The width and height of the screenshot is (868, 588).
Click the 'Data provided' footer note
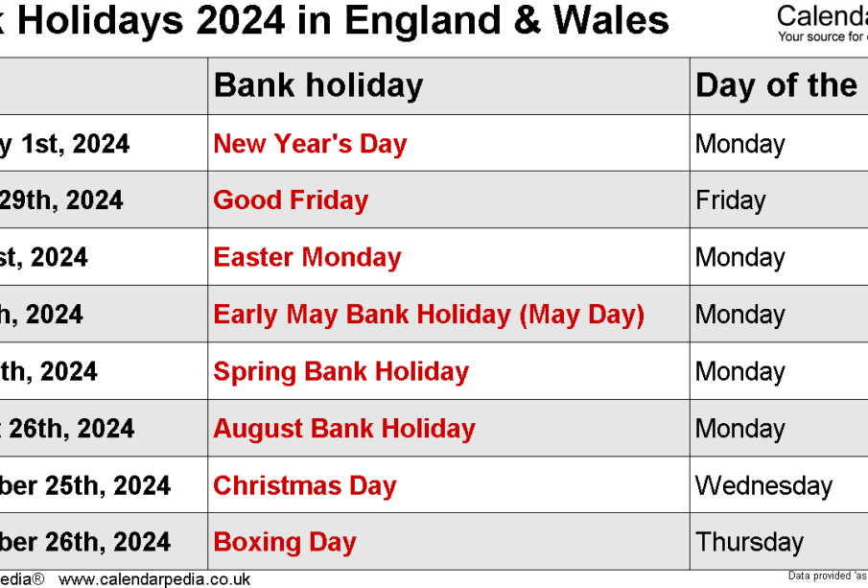pos(827,576)
